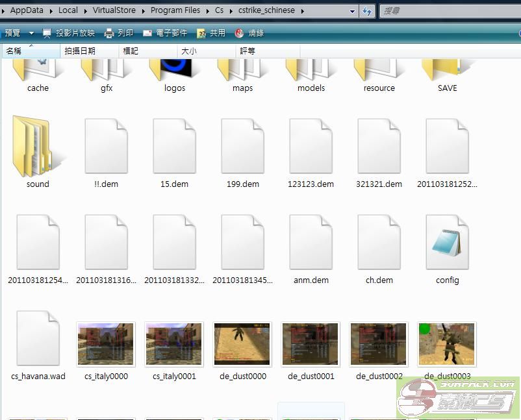Select the cs_havana.wad file icon
The image size is (521, 420).
38,338
